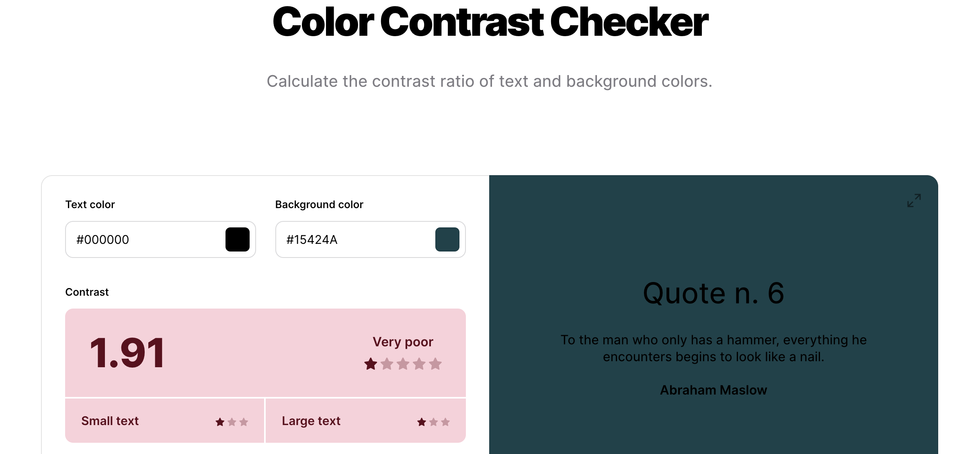This screenshot has width=980, height=454.
Task: Open the black text color swatch
Action: coord(238,239)
